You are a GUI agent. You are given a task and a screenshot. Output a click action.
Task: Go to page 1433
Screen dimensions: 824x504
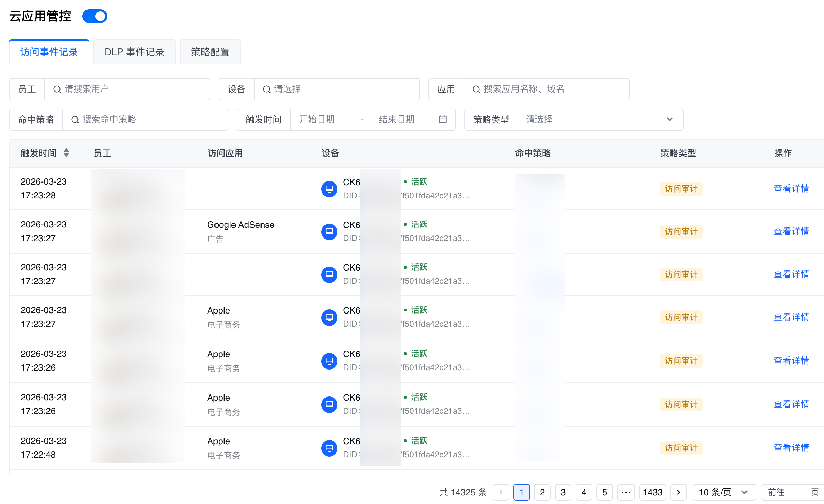tap(652, 492)
